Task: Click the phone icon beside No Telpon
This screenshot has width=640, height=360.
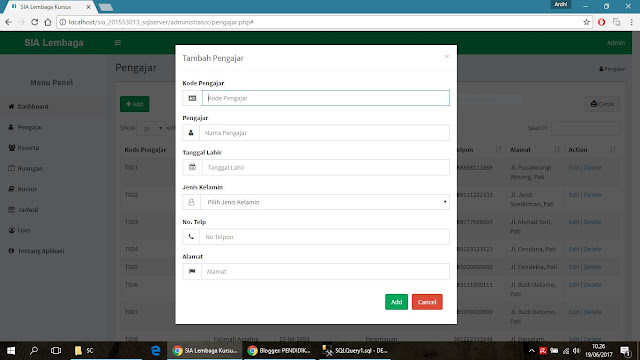Action: 191,237
